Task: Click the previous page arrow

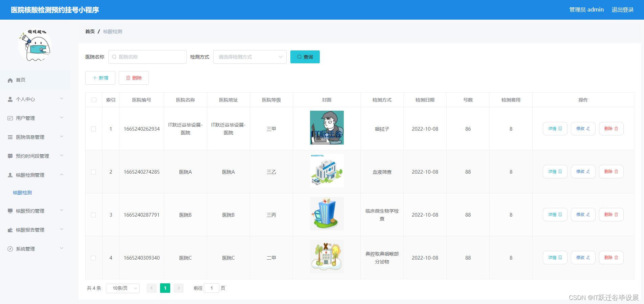Action: [x=152, y=288]
